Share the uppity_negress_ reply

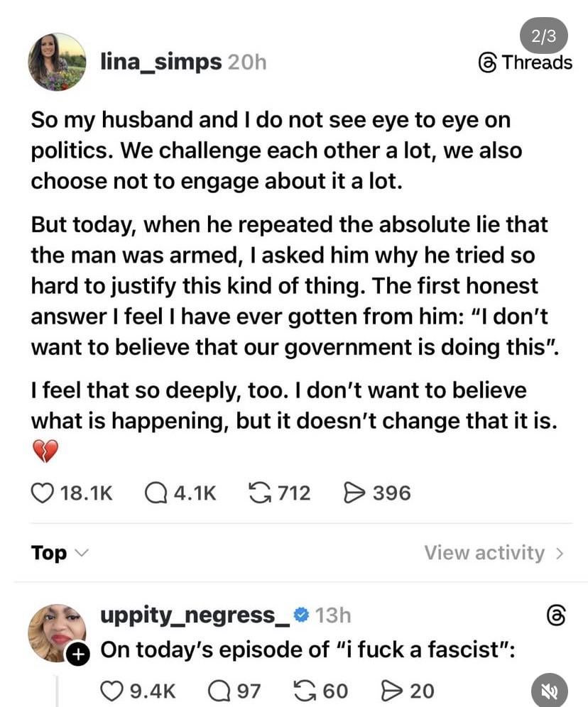coord(391,690)
